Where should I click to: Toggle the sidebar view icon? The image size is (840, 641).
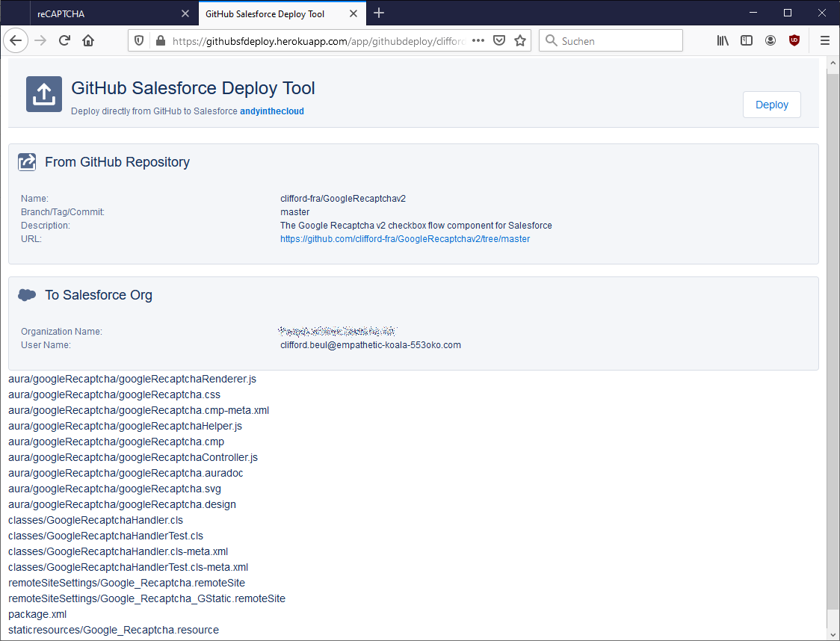coord(747,40)
